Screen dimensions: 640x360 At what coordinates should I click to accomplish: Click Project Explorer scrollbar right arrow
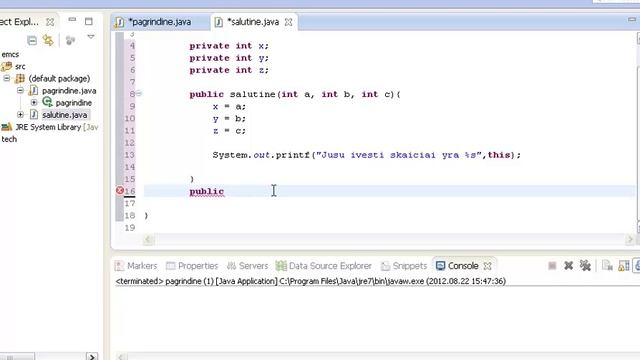point(92,357)
